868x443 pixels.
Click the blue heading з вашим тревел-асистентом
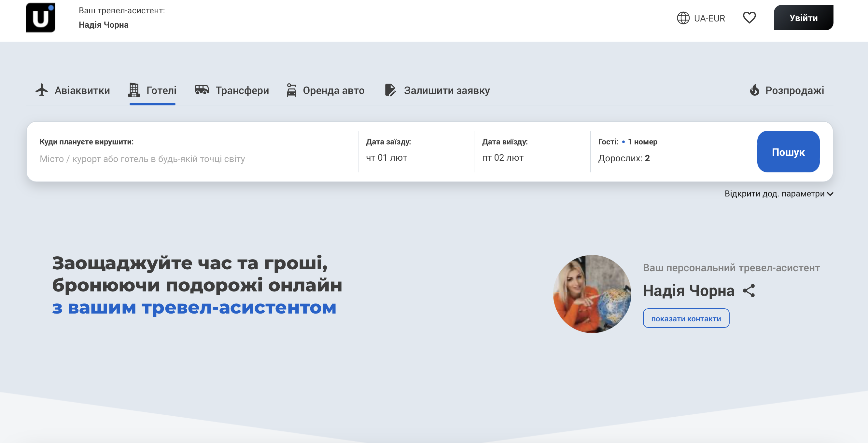pyautogui.click(x=194, y=308)
